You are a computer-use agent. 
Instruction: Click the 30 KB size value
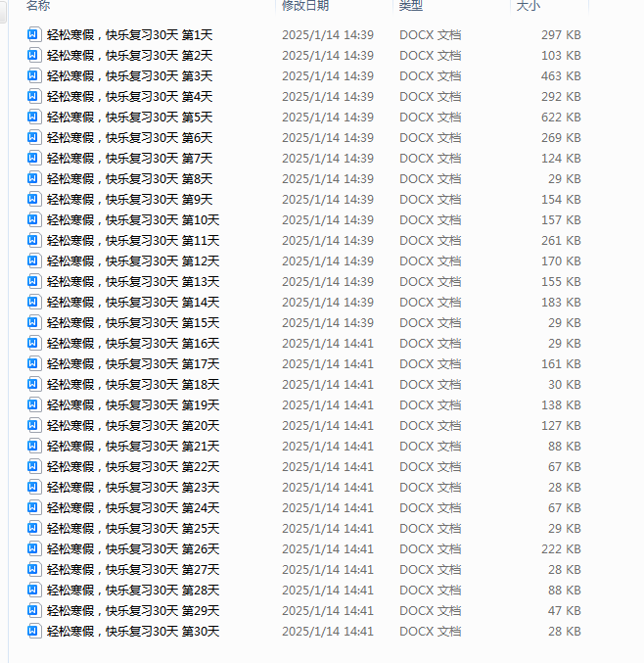coord(565,385)
